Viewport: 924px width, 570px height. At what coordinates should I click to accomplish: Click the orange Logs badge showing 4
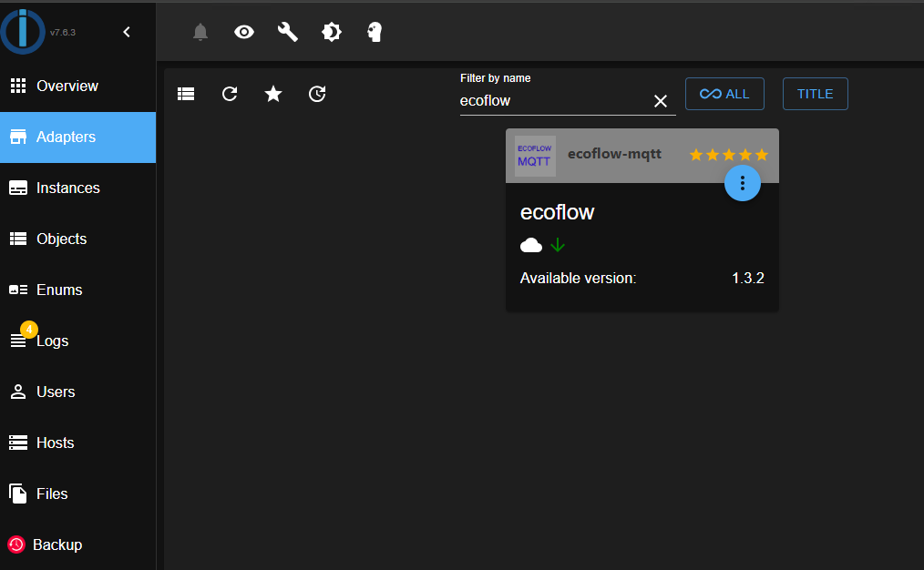(x=29, y=330)
